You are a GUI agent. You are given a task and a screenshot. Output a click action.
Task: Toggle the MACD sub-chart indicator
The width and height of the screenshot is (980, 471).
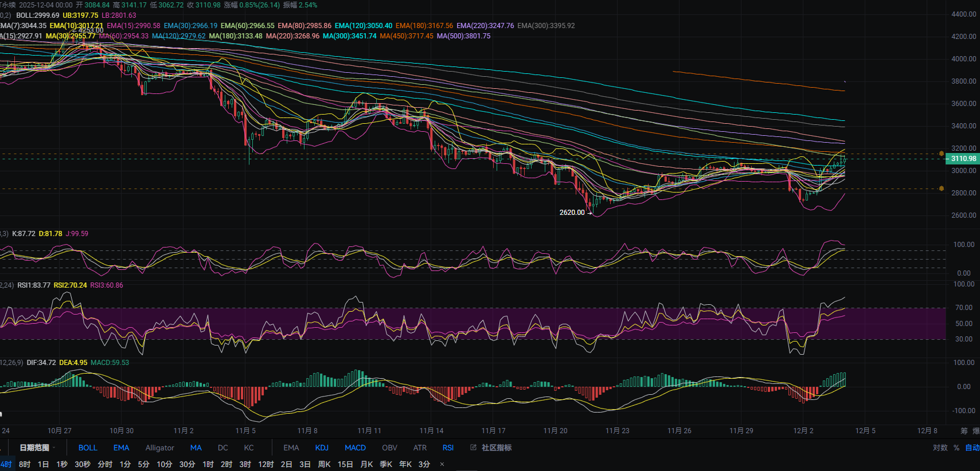(x=355, y=448)
